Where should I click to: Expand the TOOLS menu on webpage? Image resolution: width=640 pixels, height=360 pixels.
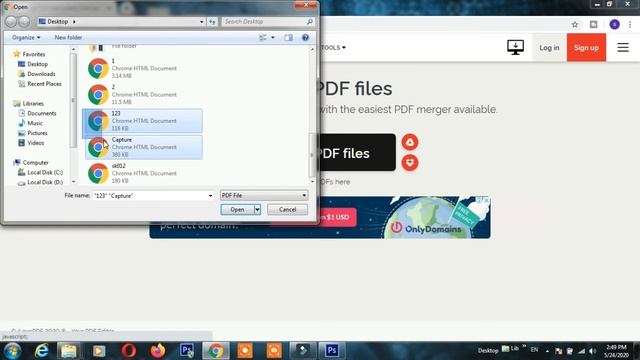click(x=333, y=48)
